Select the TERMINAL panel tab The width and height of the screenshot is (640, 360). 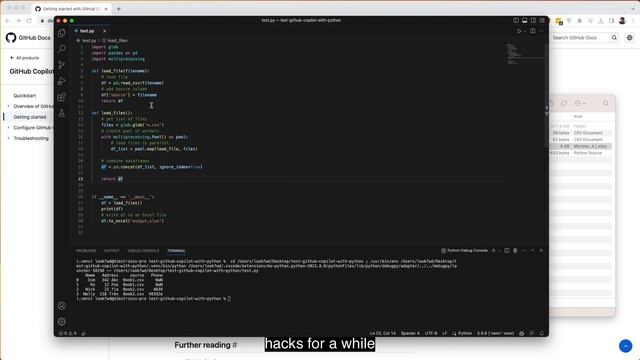pos(176,251)
